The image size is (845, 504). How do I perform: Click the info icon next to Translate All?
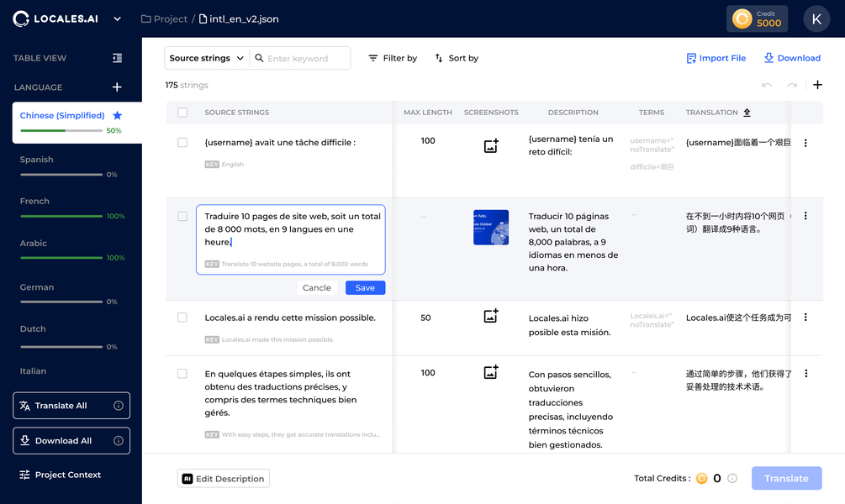119,406
